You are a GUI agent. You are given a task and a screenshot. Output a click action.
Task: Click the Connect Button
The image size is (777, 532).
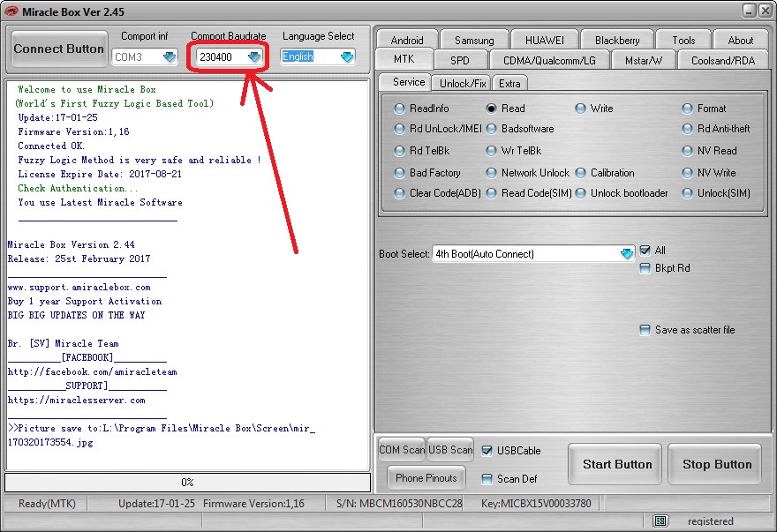click(59, 49)
